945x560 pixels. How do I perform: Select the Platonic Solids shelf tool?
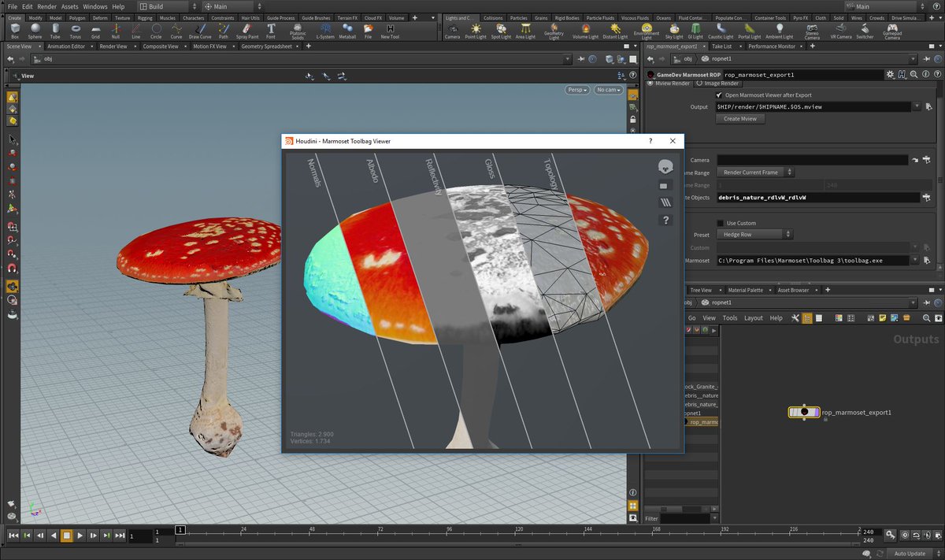tap(298, 31)
